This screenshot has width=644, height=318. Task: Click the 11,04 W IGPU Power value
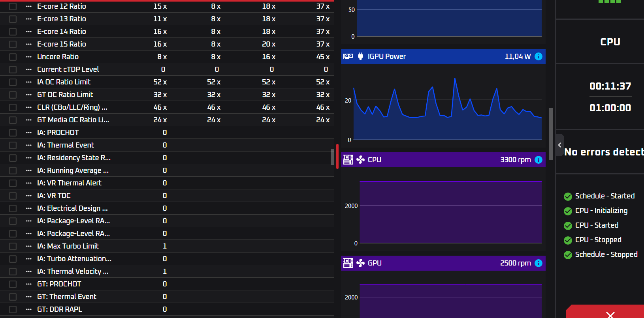(518, 56)
